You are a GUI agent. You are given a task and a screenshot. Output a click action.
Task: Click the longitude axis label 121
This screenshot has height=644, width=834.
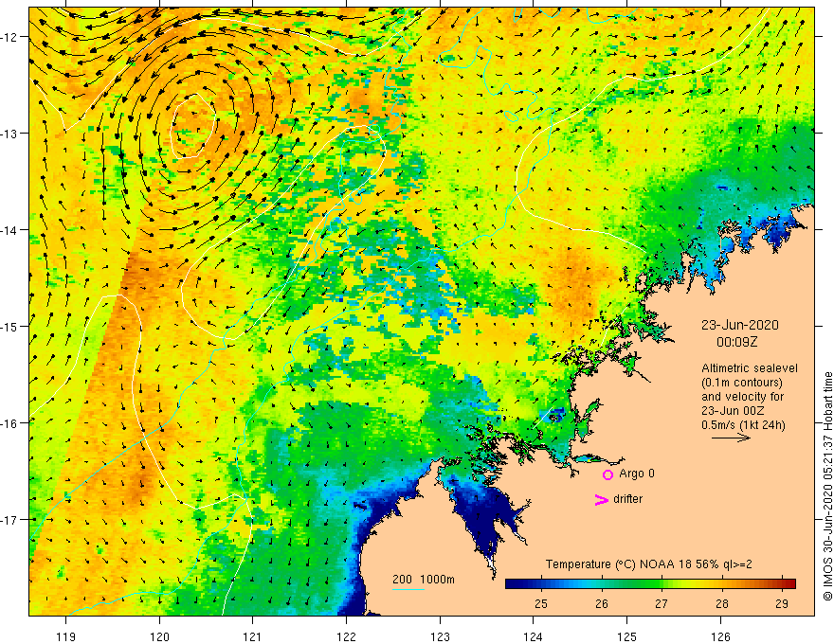[253, 636]
